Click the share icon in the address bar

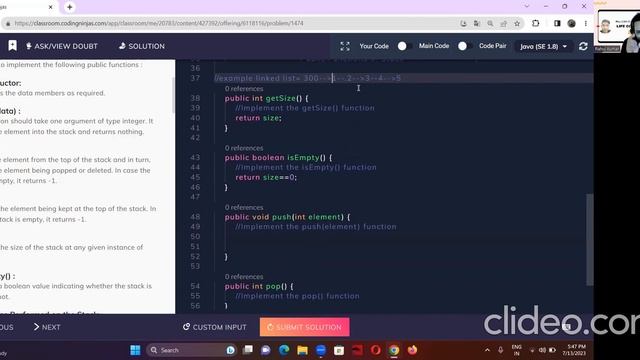(x=504, y=24)
